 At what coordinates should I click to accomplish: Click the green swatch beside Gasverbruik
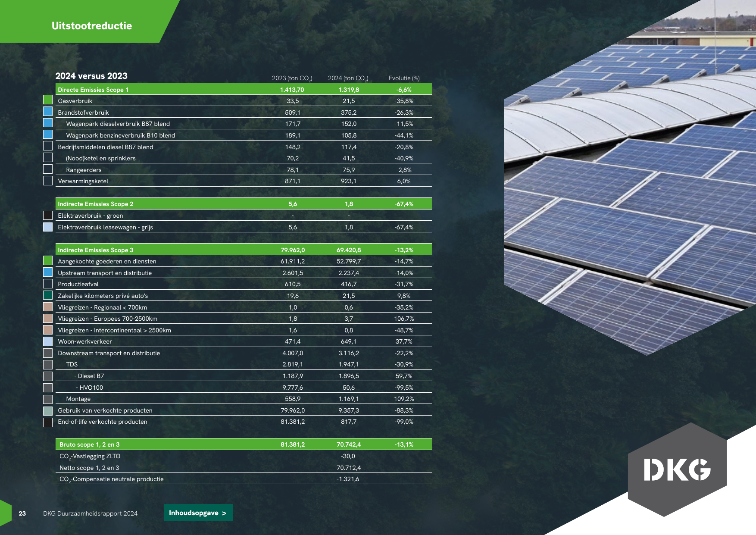(x=48, y=100)
